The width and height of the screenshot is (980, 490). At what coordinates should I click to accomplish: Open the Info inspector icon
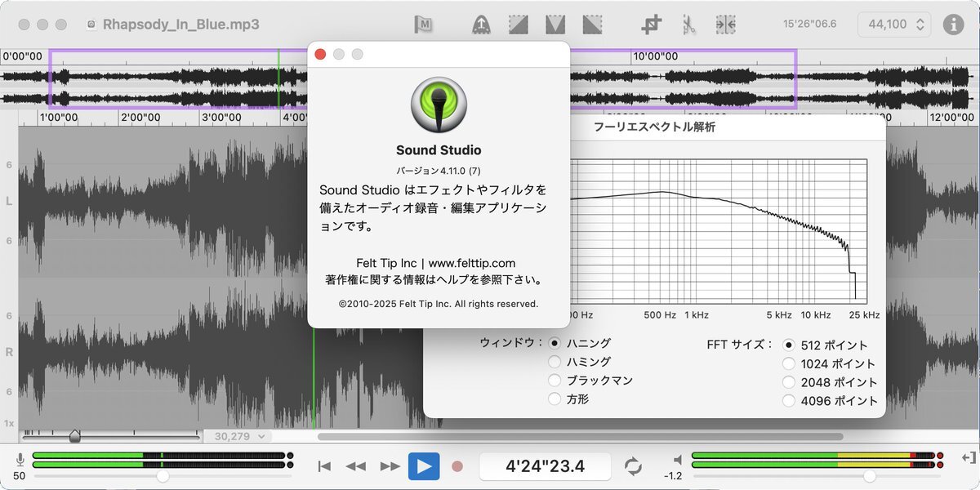(x=953, y=24)
